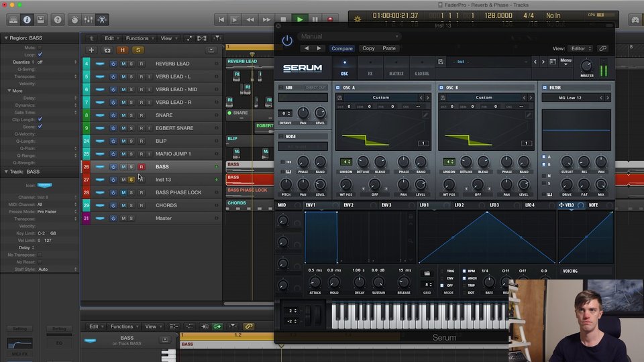Click the Paste button in plugin header
644x362 pixels.
pos(389,48)
